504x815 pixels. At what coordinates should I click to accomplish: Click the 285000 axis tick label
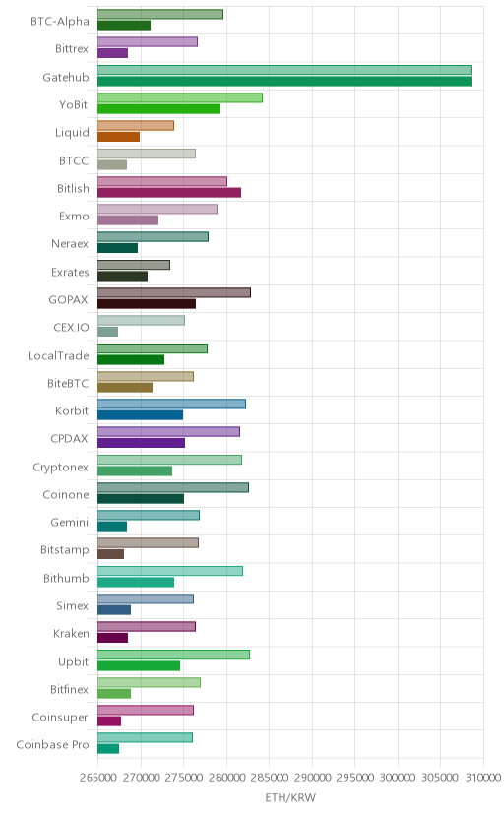tap(269, 778)
